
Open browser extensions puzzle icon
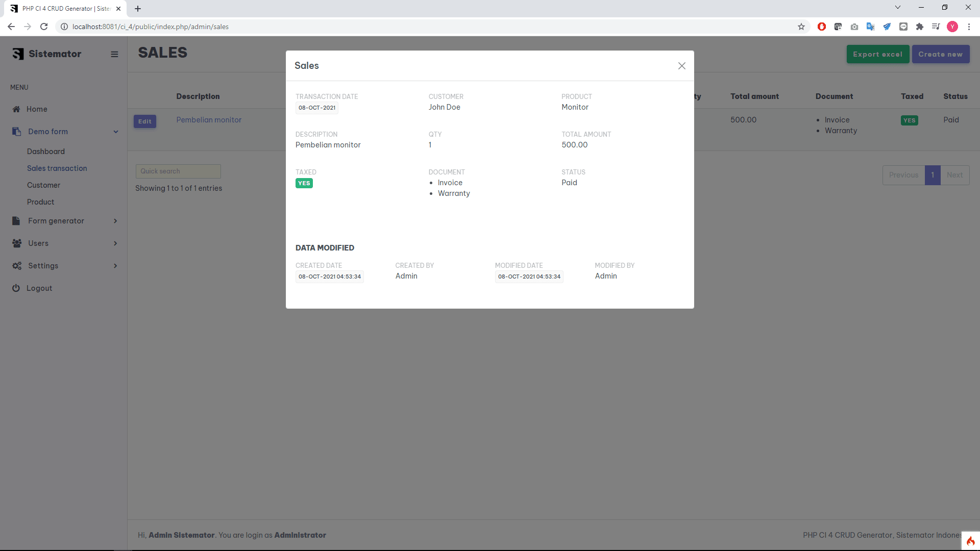(920, 27)
